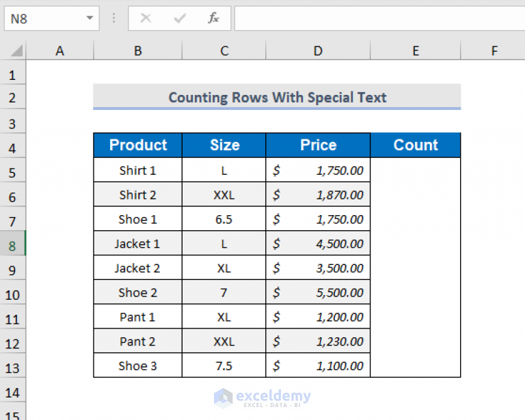
Task: Click into the formula bar input
Action: pos(379,18)
